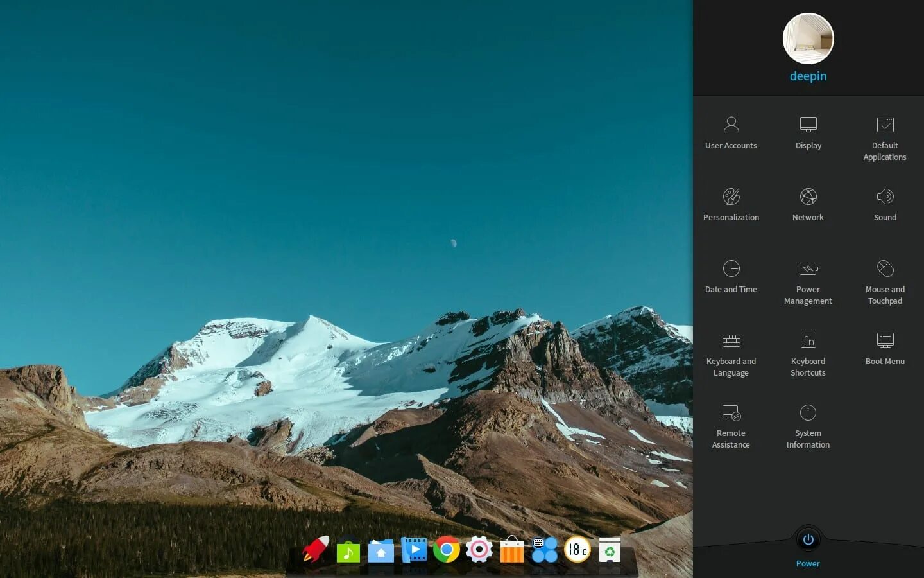
Task: Open Default Applications settings
Action: pyautogui.click(x=885, y=137)
